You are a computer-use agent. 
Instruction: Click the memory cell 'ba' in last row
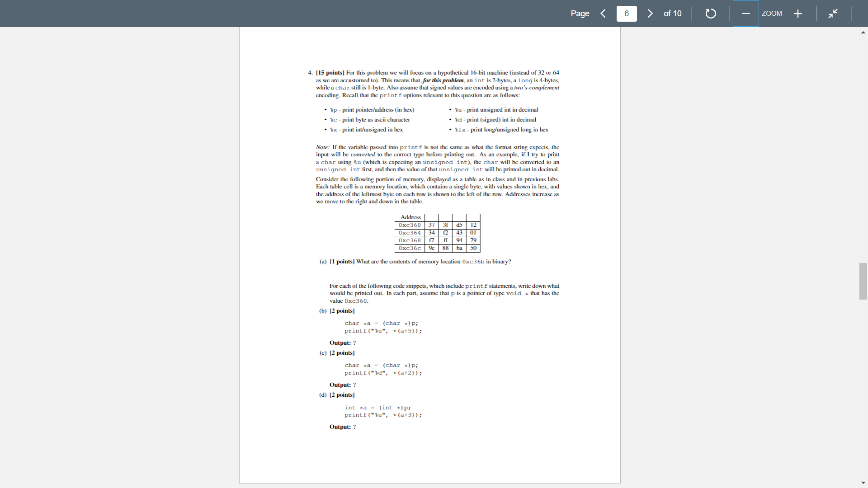pos(459,248)
